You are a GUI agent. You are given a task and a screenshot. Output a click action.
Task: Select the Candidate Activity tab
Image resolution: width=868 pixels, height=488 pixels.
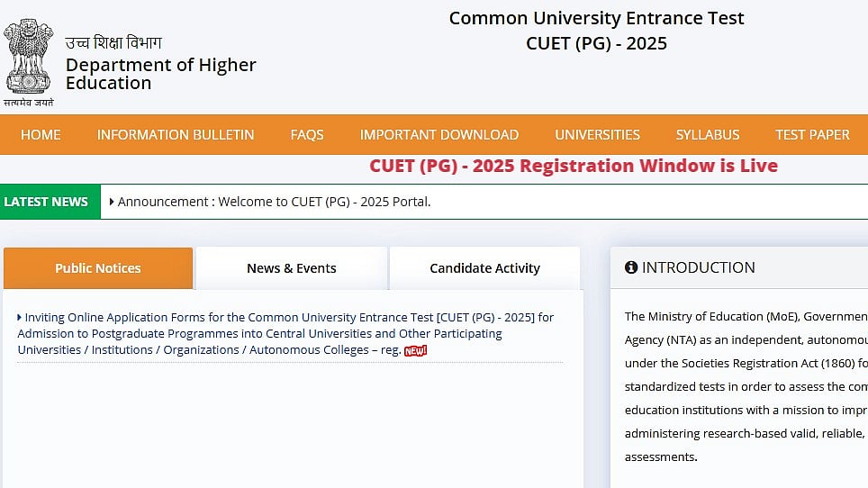pyautogui.click(x=484, y=268)
